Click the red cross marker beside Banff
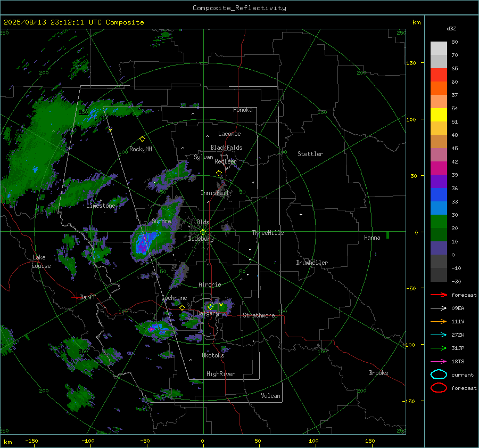 click(76, 297)
